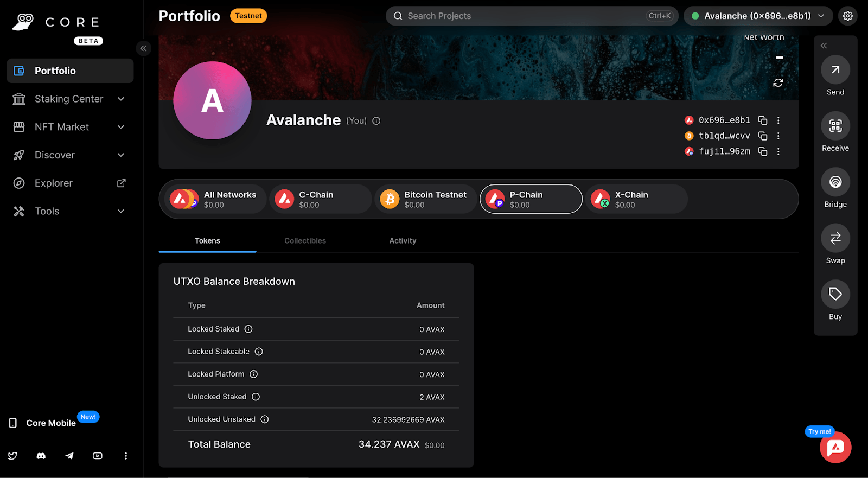868x478 pixels.
Task: Click the info icon next to Avalanche (You)
Action: point(376,121)
